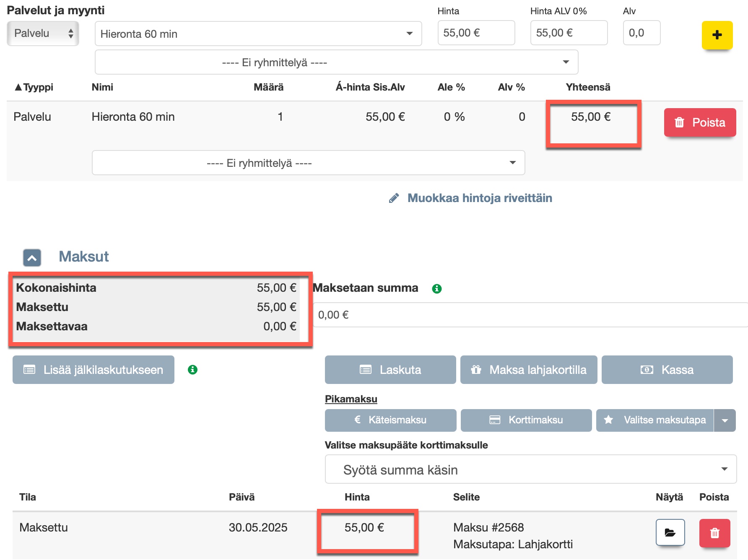The height and width of the screenshot is (560, 748).
Task: Open payment #2568 with the folder icon
Action: (670, 532)
